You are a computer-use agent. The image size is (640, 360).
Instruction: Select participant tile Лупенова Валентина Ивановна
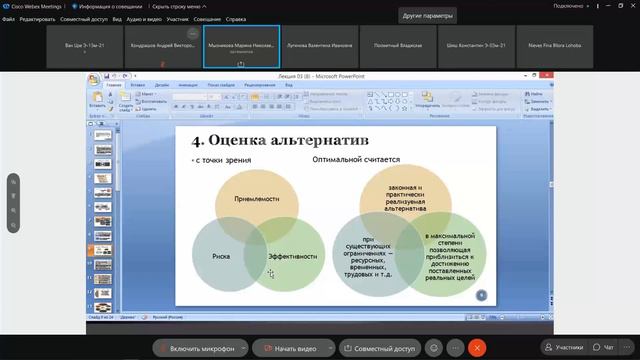(x=320, y=46)
